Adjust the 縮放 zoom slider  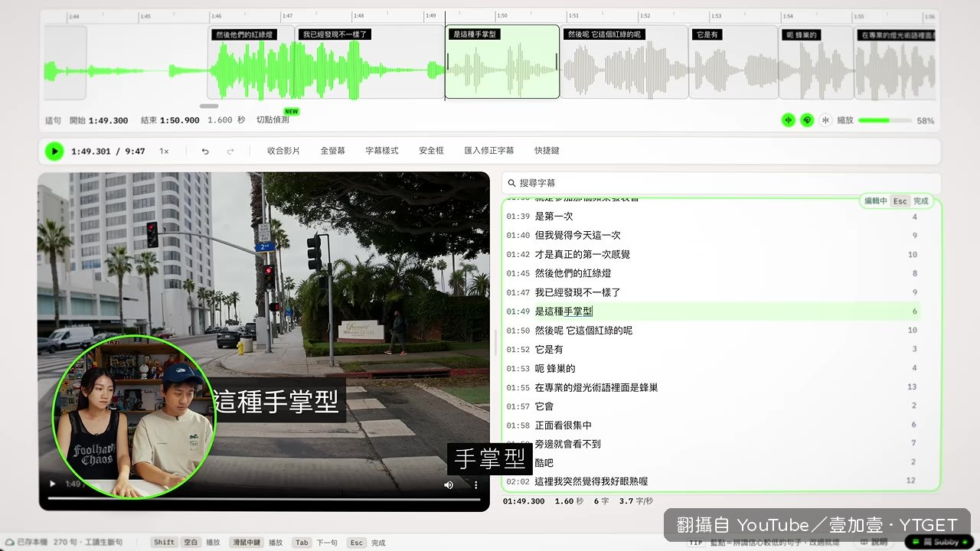click(885, 120)
